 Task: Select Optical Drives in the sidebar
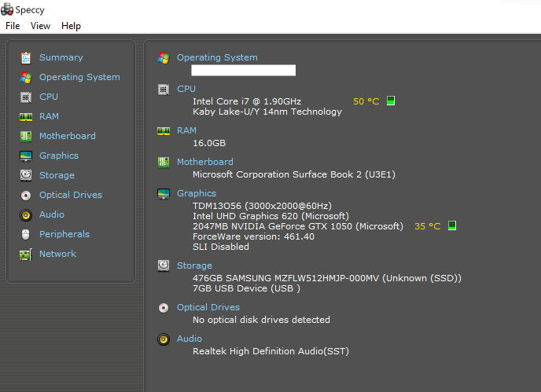tap(71, 195)
